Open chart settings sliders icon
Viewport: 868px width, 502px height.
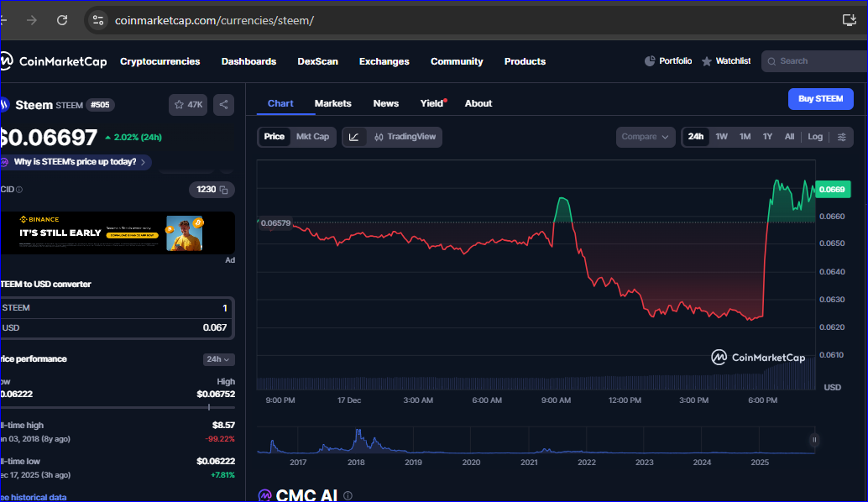pyautogui.click(x=841, y=137)
